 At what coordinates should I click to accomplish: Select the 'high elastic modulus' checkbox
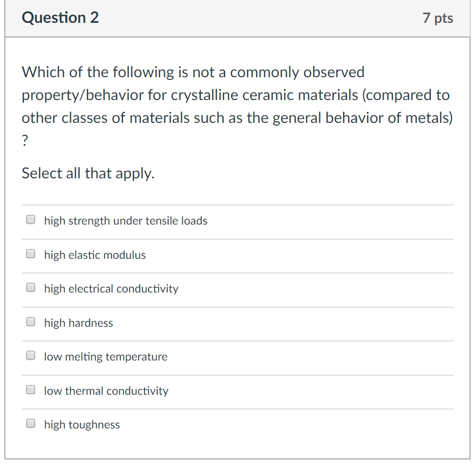pyautogui.click(x=30, y=253)
